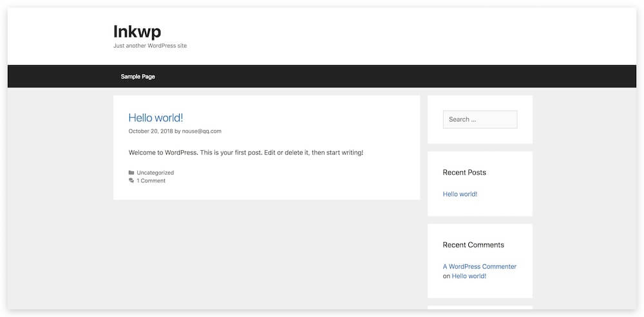644x317 pixels.
Task: Click the 'Just another WordPress site' tagline
Action: (150, 46)
